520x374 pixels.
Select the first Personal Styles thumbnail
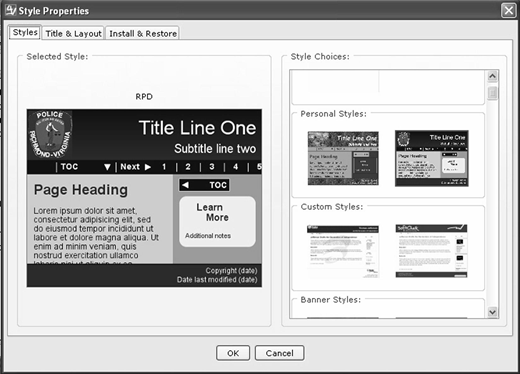click(343, 158)
